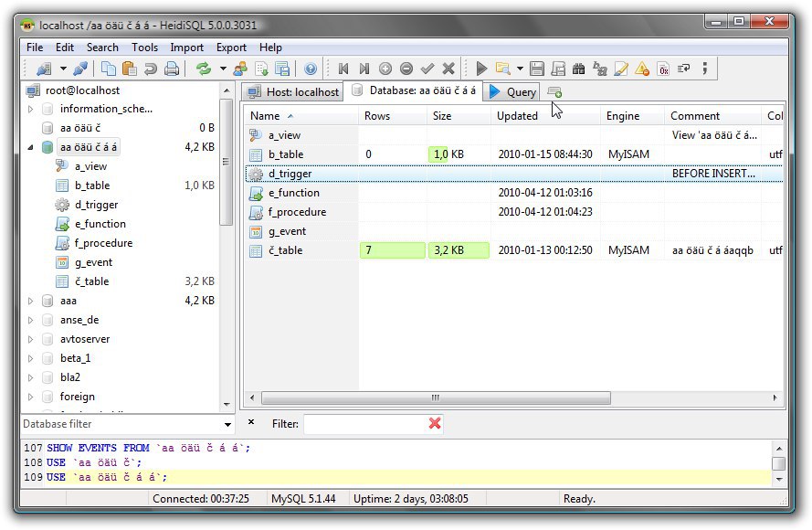This screenshot has width=812, height=530.
Task: Open the refresh icon dropdown arrow
Action: point(223,69)
